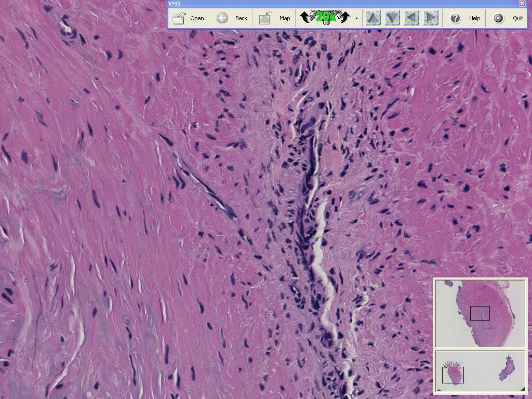This screenshot has width=532, height=399.
Task: Pan the slide view up
Action: 373,18
